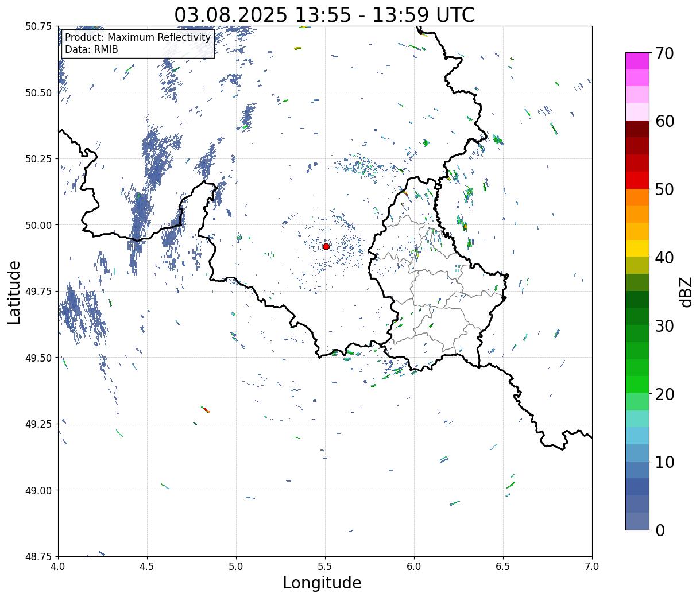The height and width of the screenshot is (597, 700).
Task: Click the longitude tick label 5.5
Action: [325, 567]
